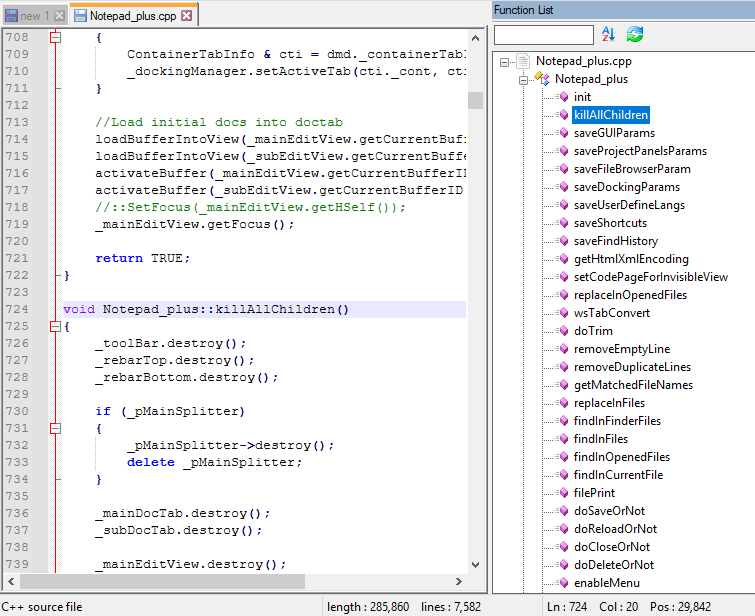Select setCodePageForInvisibleView entry
The image size is (755, 616).
point(651,277)
